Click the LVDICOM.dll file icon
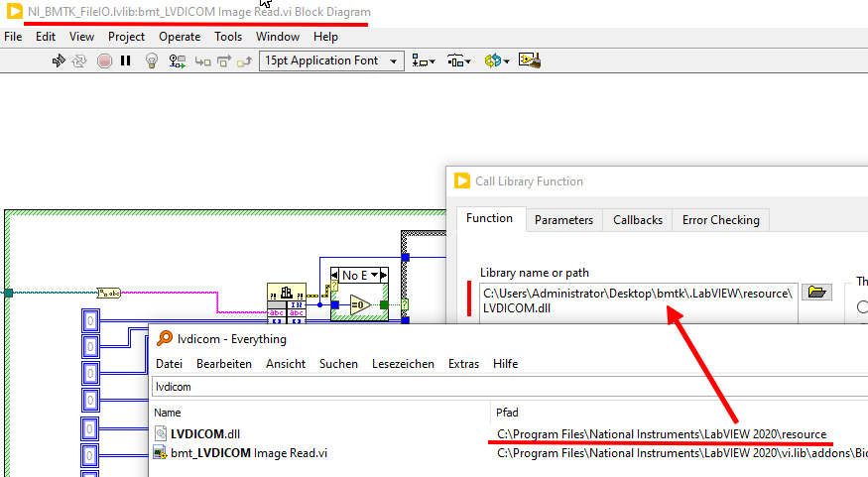Viewport: 868px width, 477px height. (160, 433)
